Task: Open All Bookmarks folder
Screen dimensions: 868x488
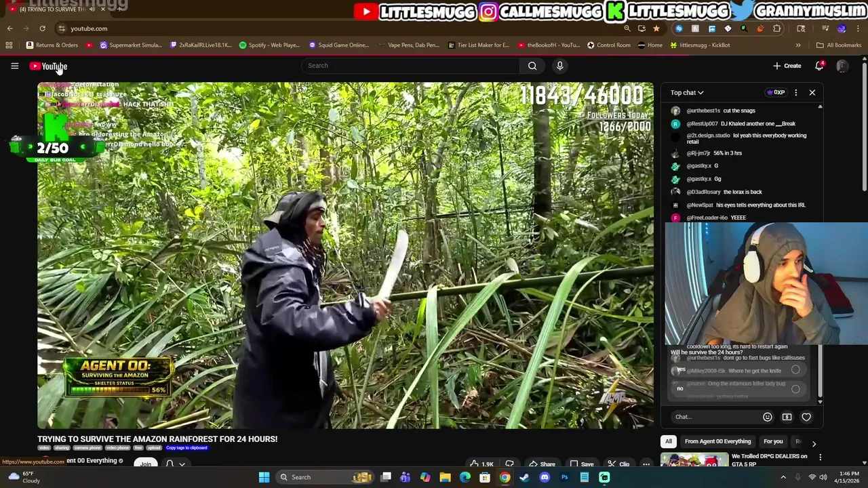Action: (839, 45)
